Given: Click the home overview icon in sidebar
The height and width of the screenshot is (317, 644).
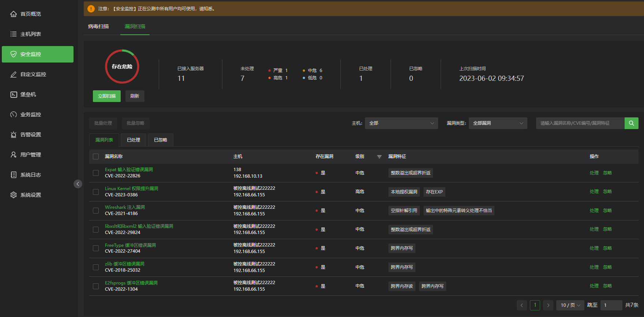Looking at the screenshot, I should (x=14, y=14).
